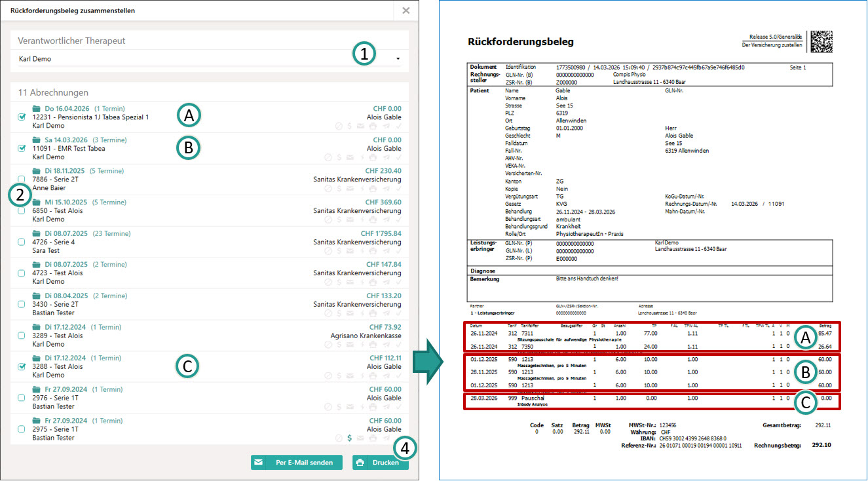
Task: Select the checkbox for 3430 - Serie 2T
Action: point(22,304)
